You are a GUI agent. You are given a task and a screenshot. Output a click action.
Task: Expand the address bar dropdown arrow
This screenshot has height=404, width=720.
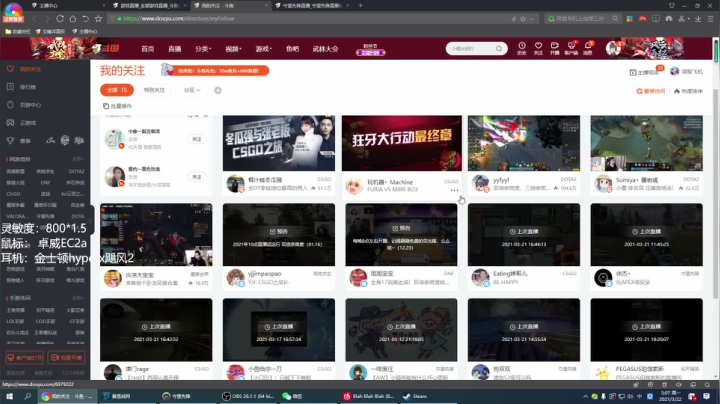pyautogui.click(x=531, y=19)
